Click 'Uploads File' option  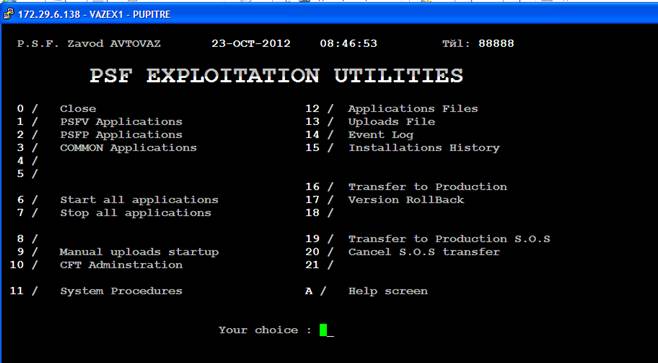point(392,122)
